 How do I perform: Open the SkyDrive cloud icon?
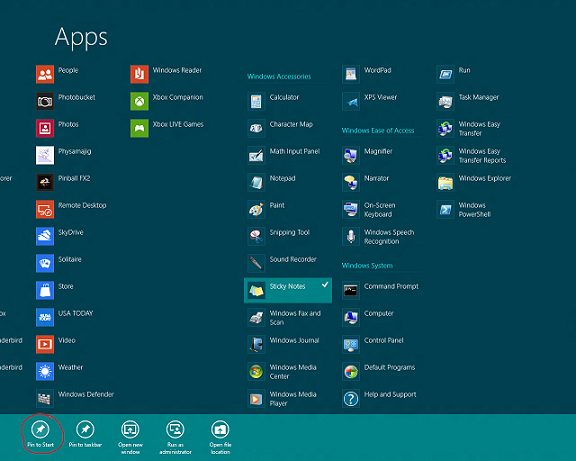coord(45,236)
